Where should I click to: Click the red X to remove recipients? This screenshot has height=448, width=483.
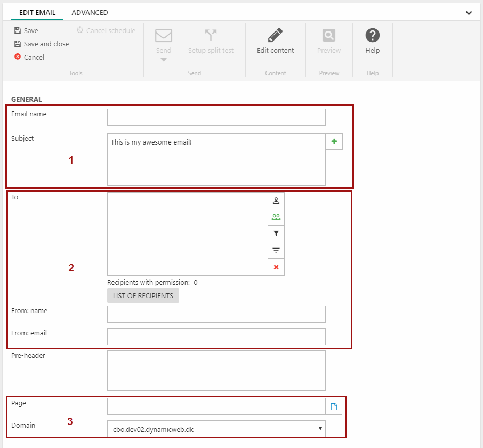(x=276, y=267)
